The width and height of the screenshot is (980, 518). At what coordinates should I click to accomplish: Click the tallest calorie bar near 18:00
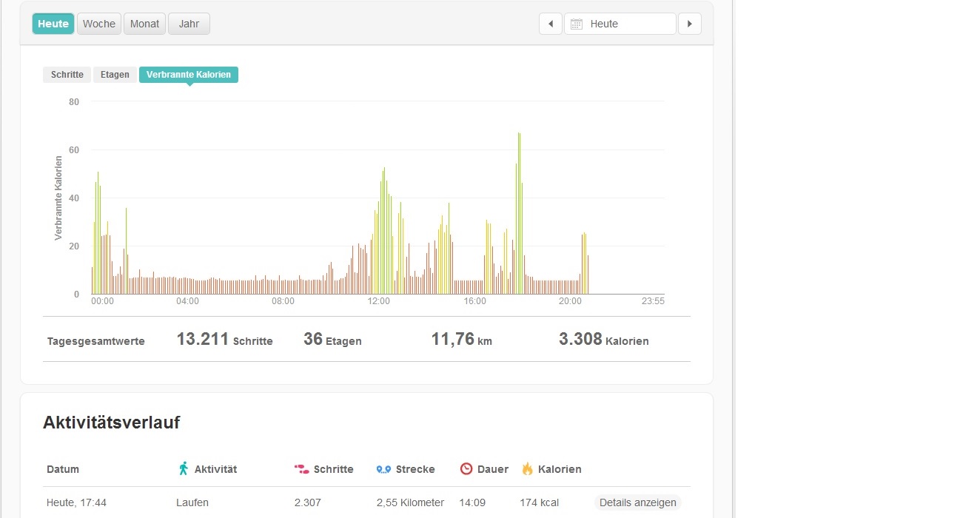519,213
